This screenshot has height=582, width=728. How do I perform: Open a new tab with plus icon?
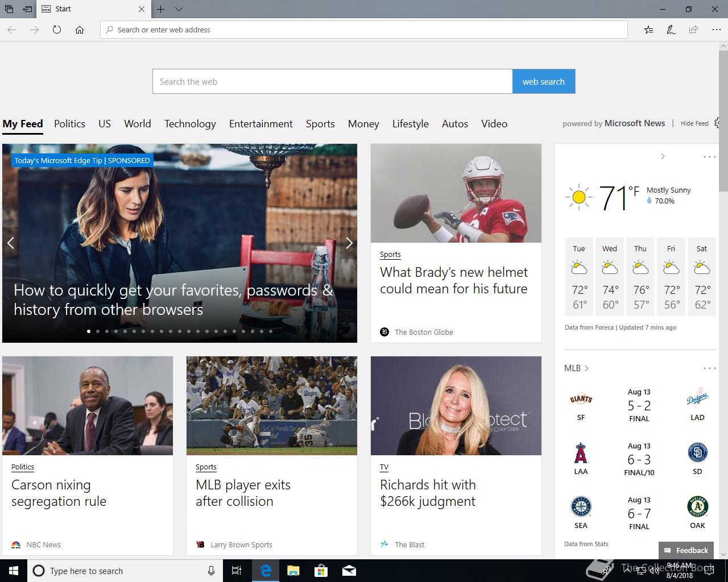click(161, 9)
